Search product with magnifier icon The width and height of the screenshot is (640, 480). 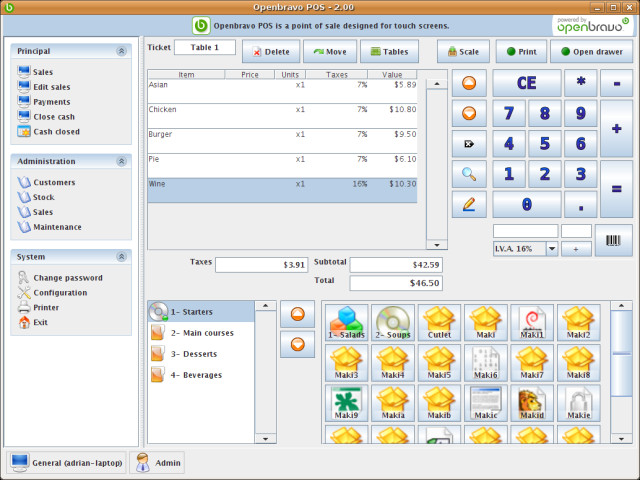[469, 174]
